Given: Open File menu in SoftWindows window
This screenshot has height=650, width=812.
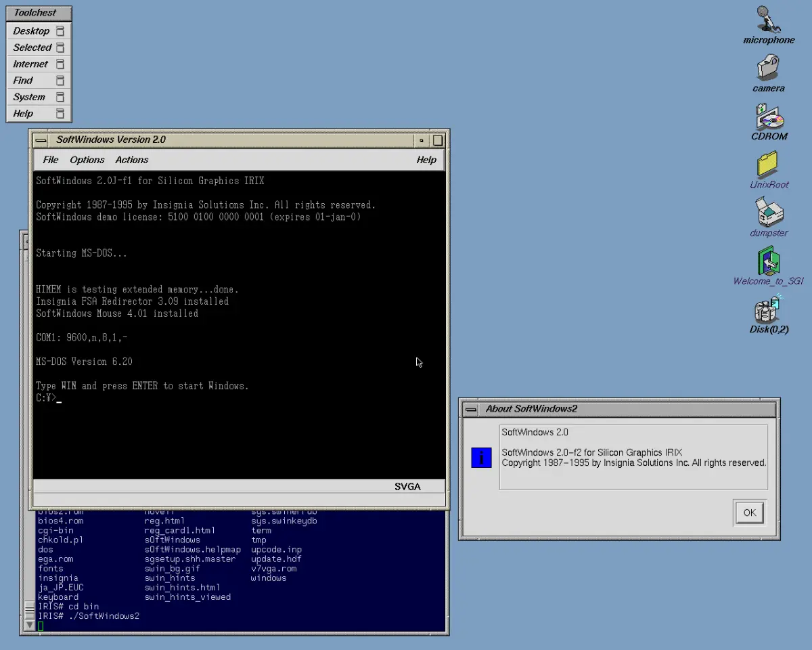Looking at the screenshot, I should (x=51, y=160).
